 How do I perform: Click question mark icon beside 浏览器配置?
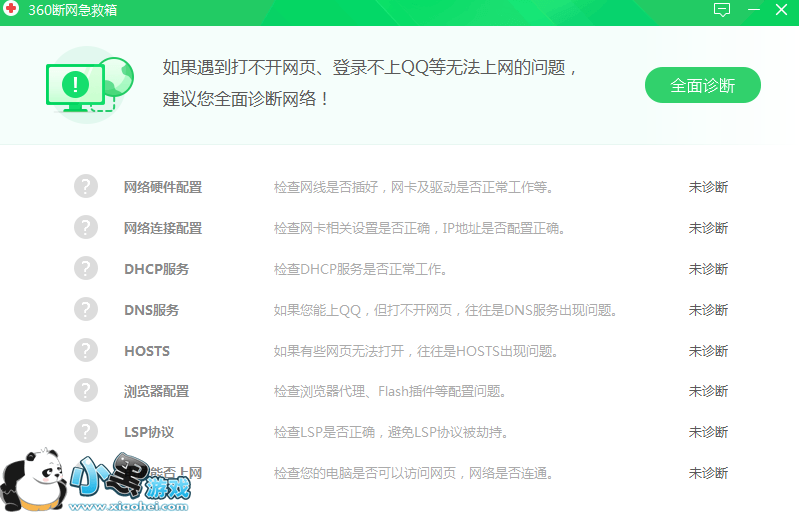pyautogui.click(x=86, y=391)
